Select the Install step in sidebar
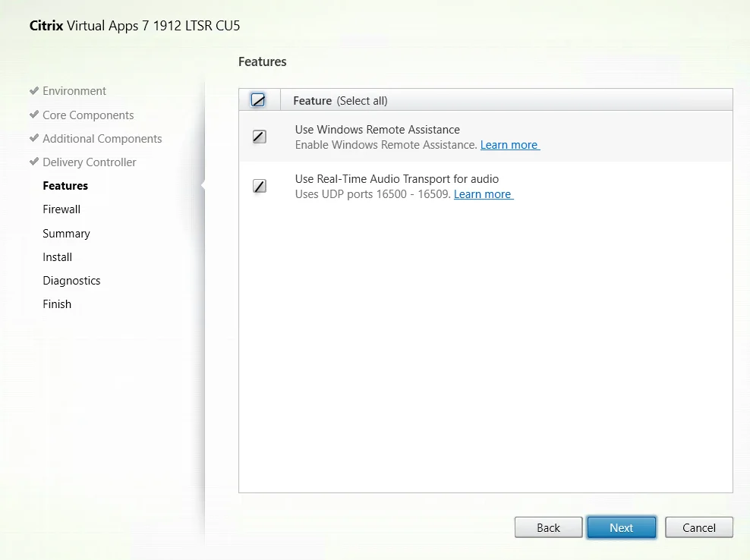Viewport: 750px width, 560px height. click(x=58, y=256)
